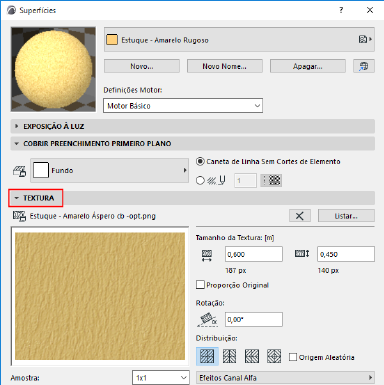Click the texture filename Estuque - Amarelo Áspero
The height and width of the screenshot is (385, 384).
[93, 216]
